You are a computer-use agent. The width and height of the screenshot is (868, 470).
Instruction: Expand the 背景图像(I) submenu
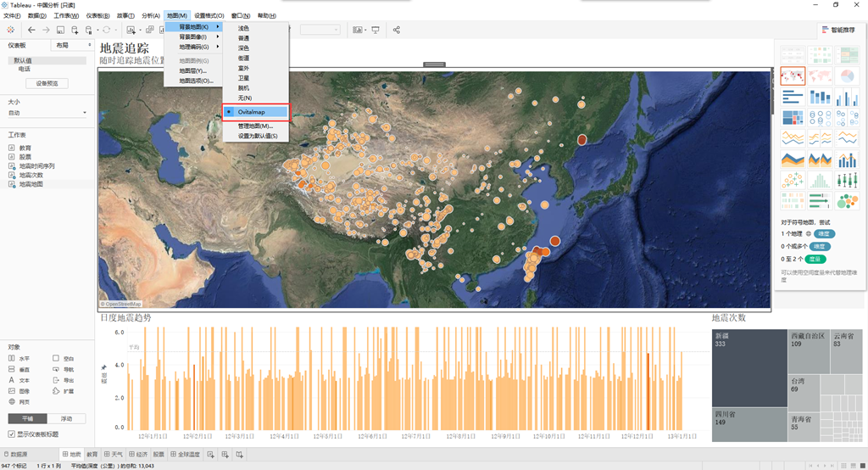(x=194, y=37)
